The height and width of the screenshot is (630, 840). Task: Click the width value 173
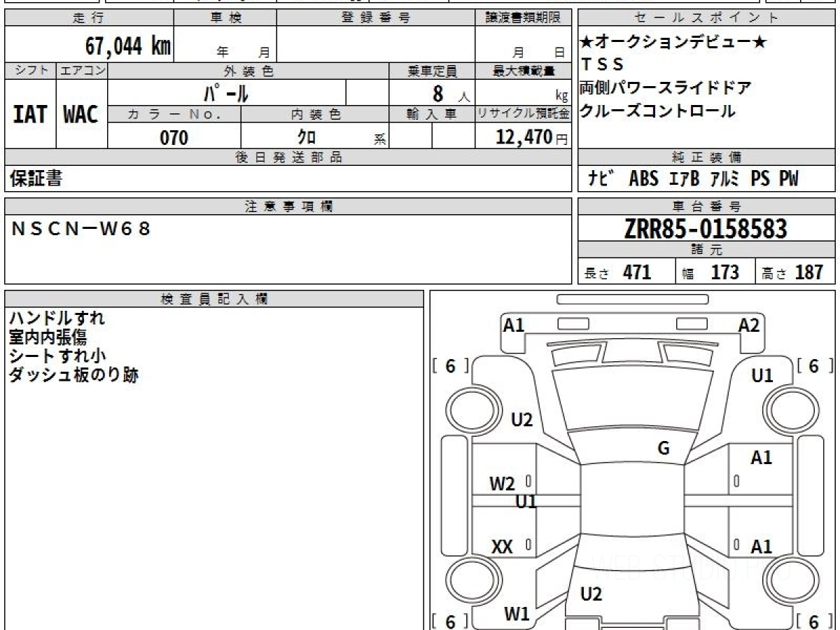725,272
